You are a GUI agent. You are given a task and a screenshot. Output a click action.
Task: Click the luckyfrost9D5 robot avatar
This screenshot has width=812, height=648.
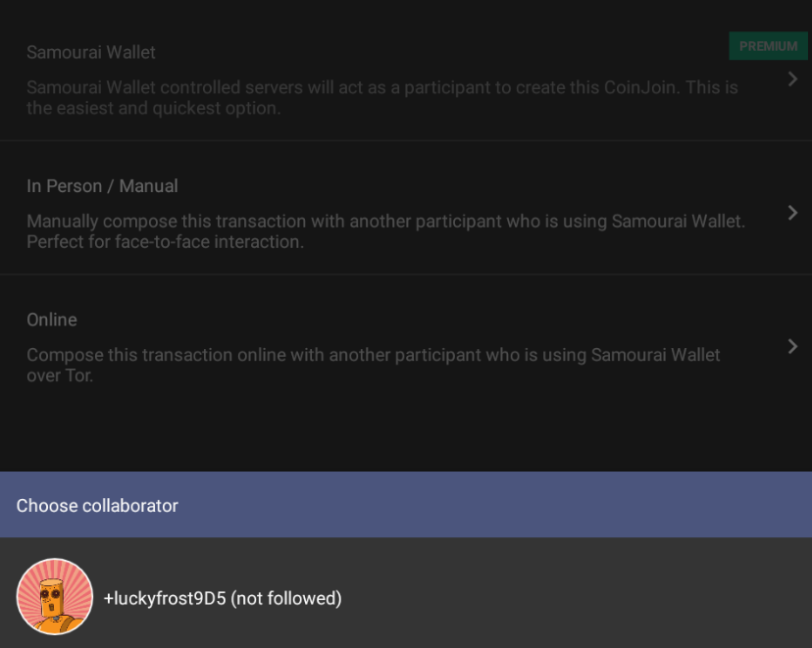pyautogui.click(x=54, y=597)
